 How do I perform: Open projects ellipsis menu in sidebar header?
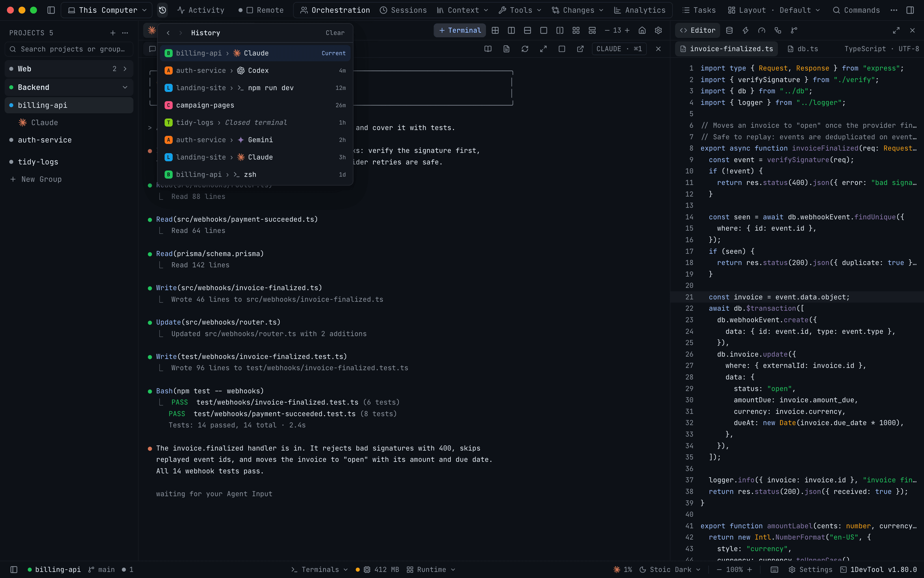[x=125, y=33]
